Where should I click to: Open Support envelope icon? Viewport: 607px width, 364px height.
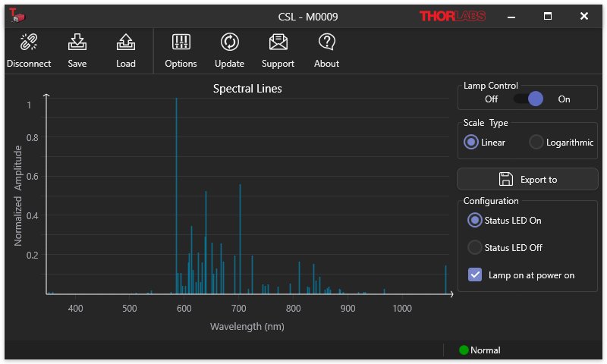(278, 42)
